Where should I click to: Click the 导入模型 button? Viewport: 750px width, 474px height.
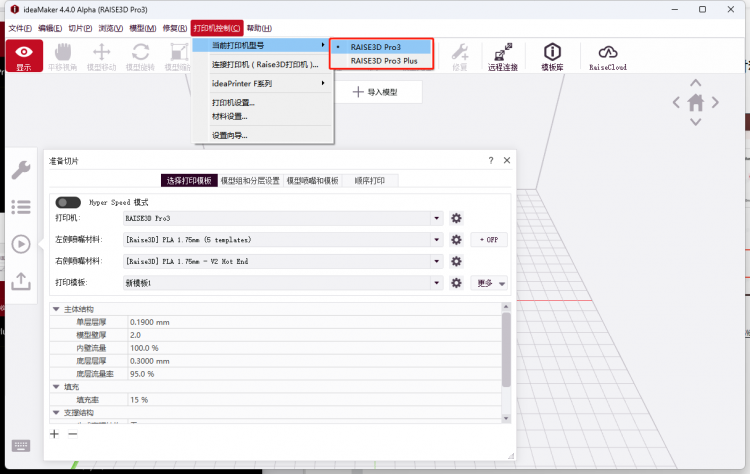tap(378, 92)
